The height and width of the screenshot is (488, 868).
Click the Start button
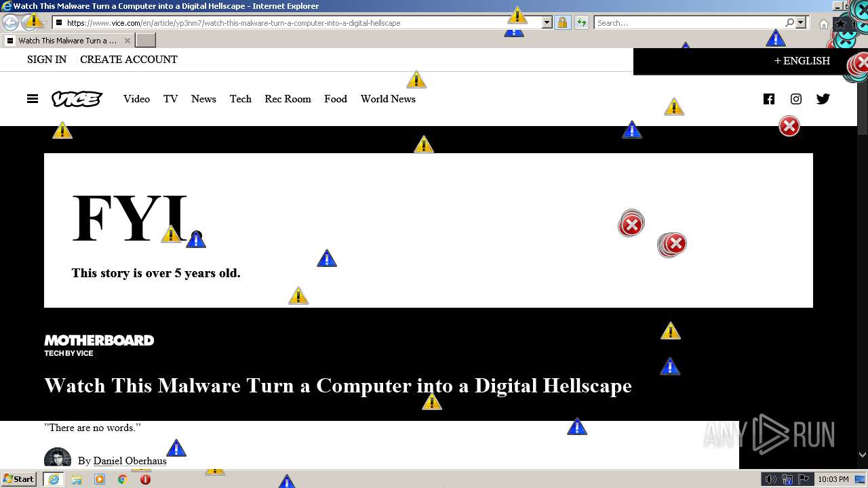19,479
